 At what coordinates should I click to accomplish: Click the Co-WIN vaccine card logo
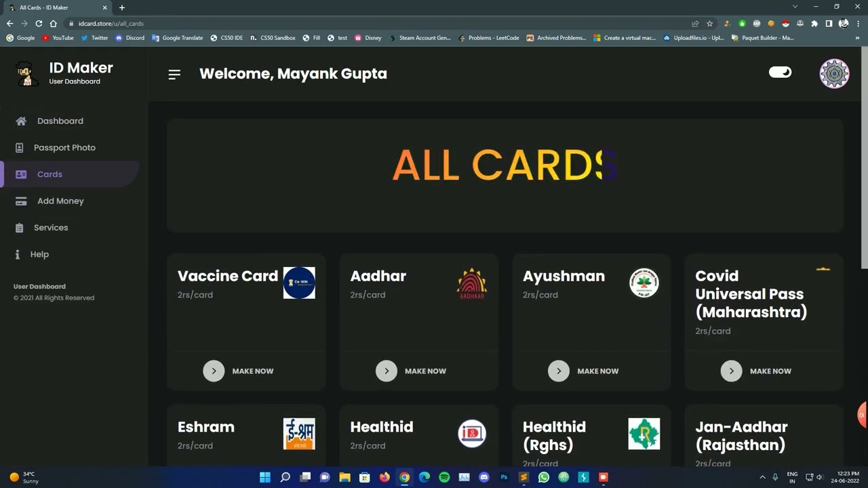click(299, 283)
